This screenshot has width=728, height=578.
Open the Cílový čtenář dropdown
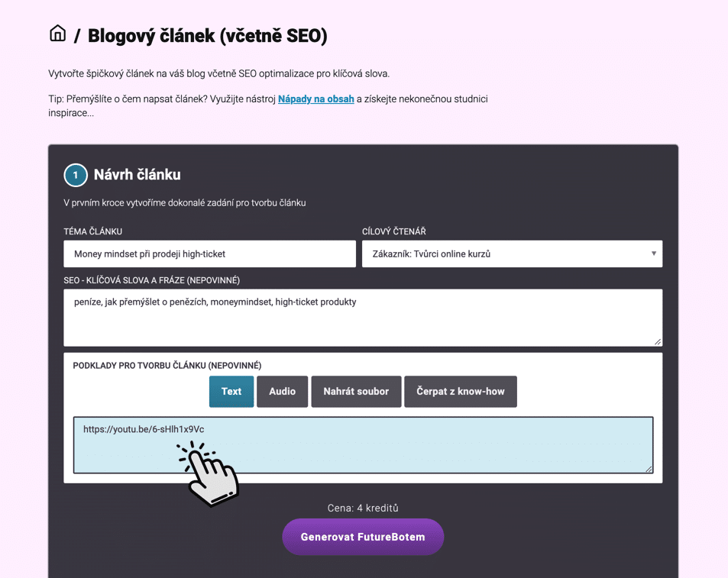512,254
